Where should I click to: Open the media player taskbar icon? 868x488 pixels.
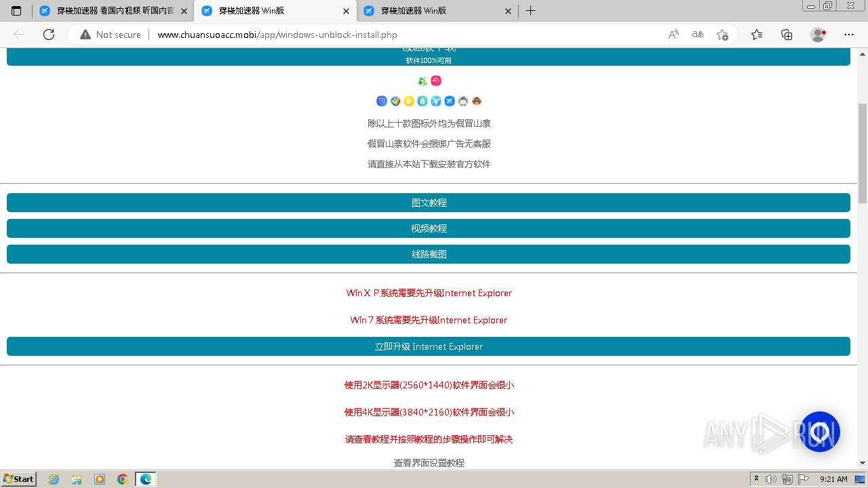point(100,479)
